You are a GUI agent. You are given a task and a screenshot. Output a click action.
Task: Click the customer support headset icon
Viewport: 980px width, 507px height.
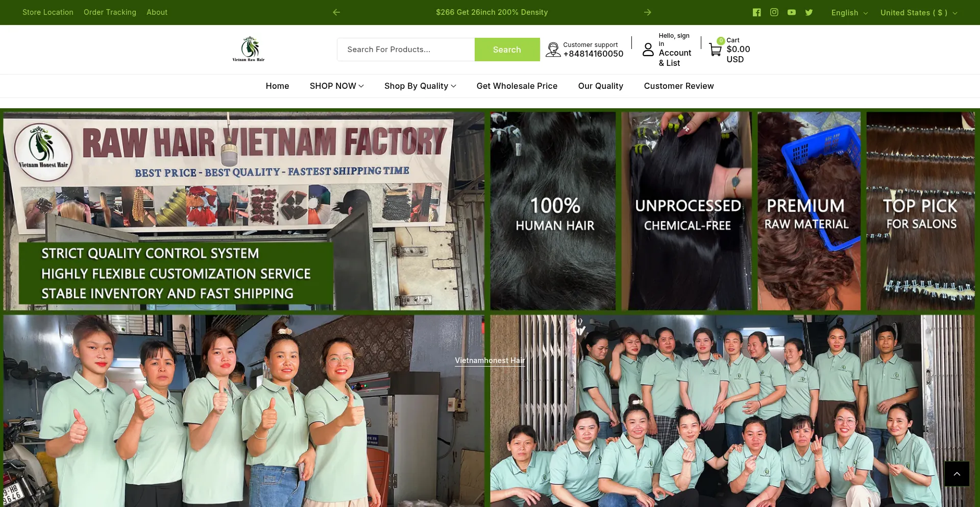553,50
